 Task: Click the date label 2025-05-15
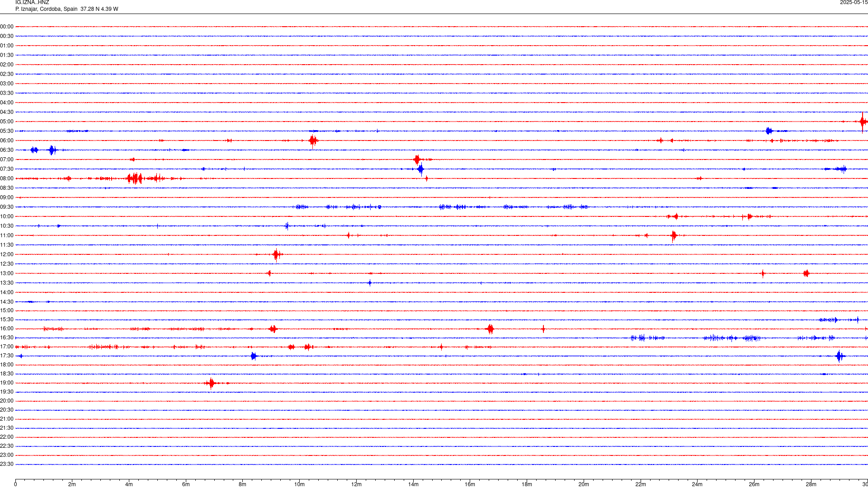tap(854, 3)
